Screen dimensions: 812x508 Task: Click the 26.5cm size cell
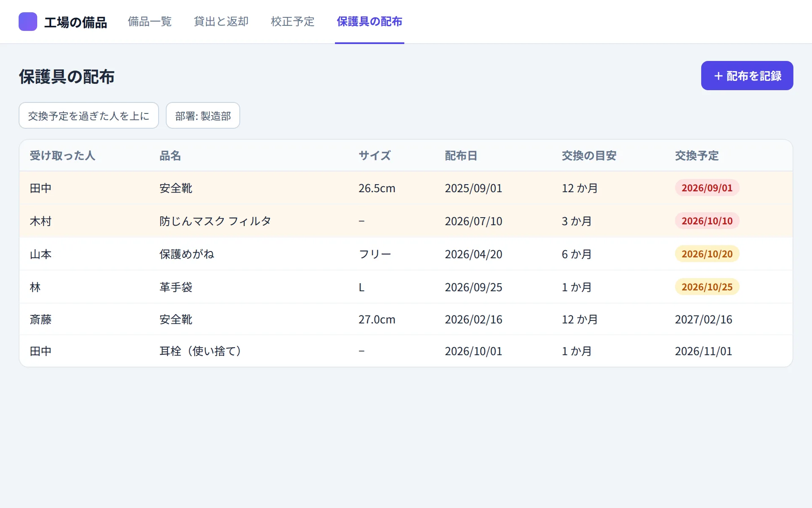pyautogui.click(x=377, y=188)
